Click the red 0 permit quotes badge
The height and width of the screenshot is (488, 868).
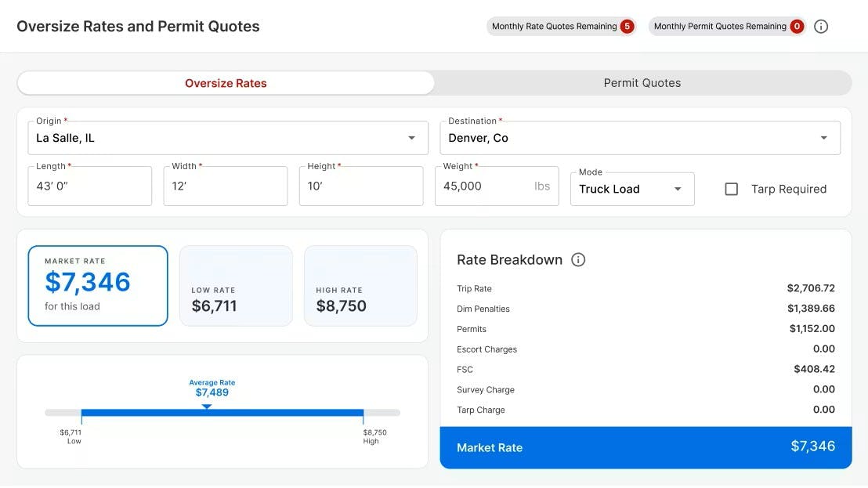pyautogui.click(x=797, y=27)
